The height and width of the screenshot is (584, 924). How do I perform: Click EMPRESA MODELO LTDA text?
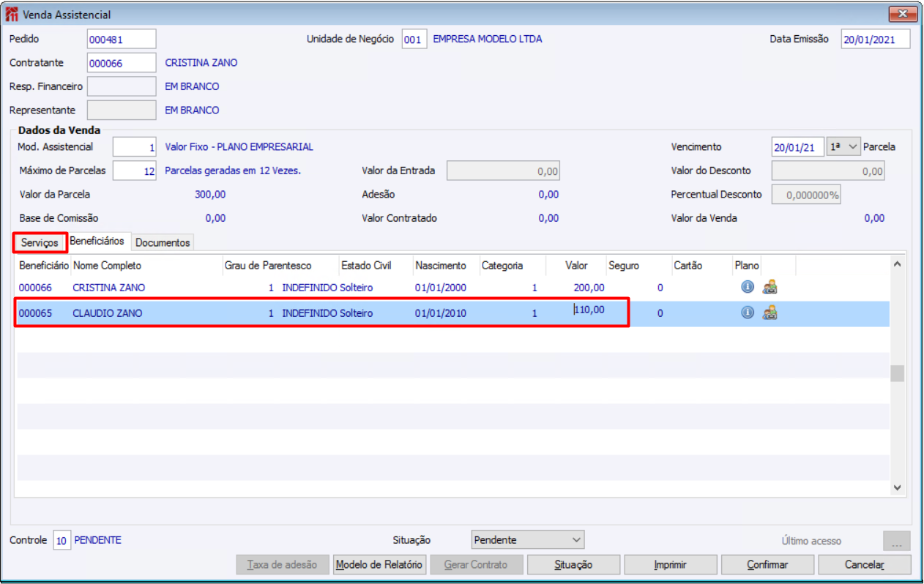point(488,39)
